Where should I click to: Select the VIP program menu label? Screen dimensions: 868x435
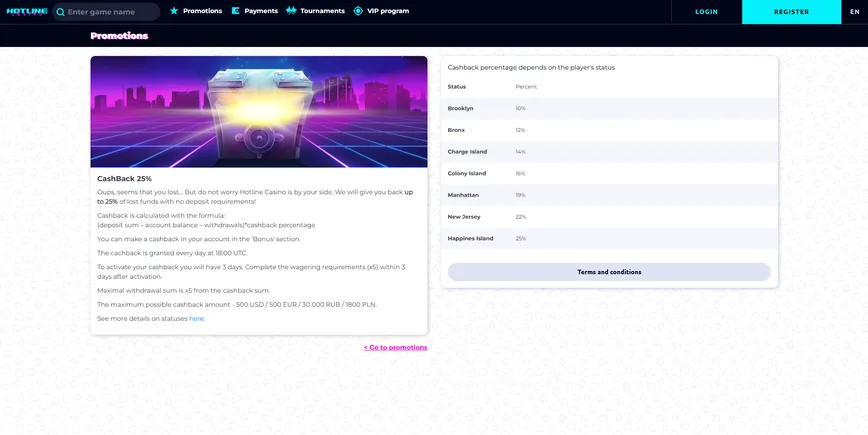point(388,11)
